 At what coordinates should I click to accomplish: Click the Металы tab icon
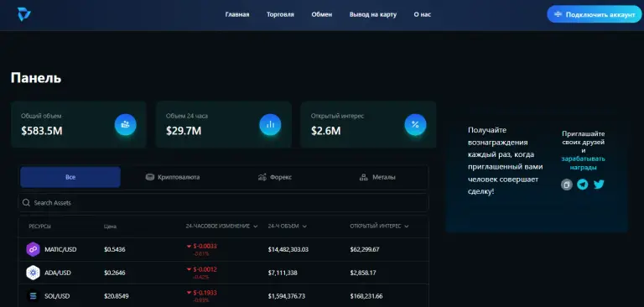tap(363, 177)
